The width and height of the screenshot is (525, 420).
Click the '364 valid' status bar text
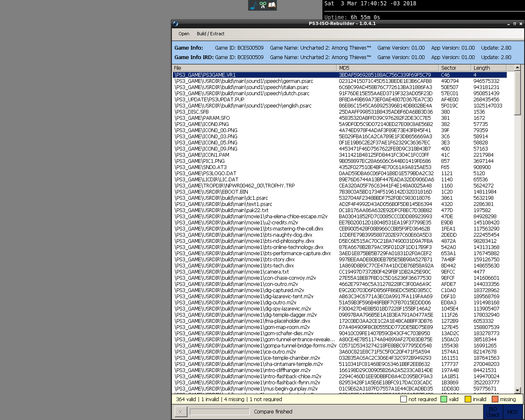(186, 399)
